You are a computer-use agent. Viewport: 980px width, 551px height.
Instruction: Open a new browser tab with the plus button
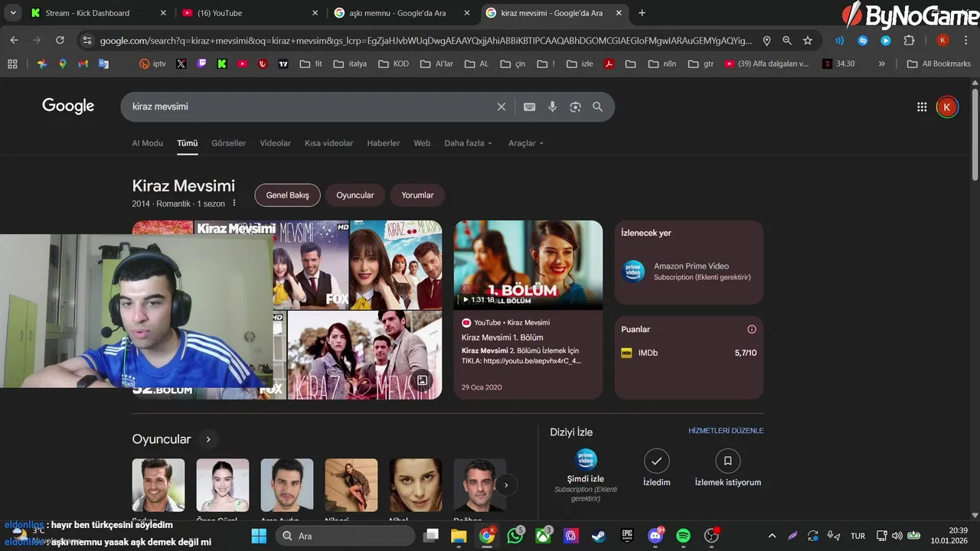[x=642, y=13]
